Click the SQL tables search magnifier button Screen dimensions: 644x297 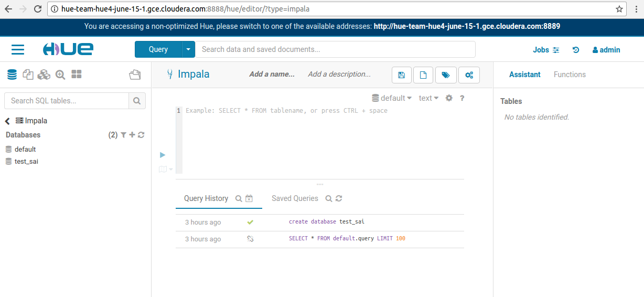137,101
